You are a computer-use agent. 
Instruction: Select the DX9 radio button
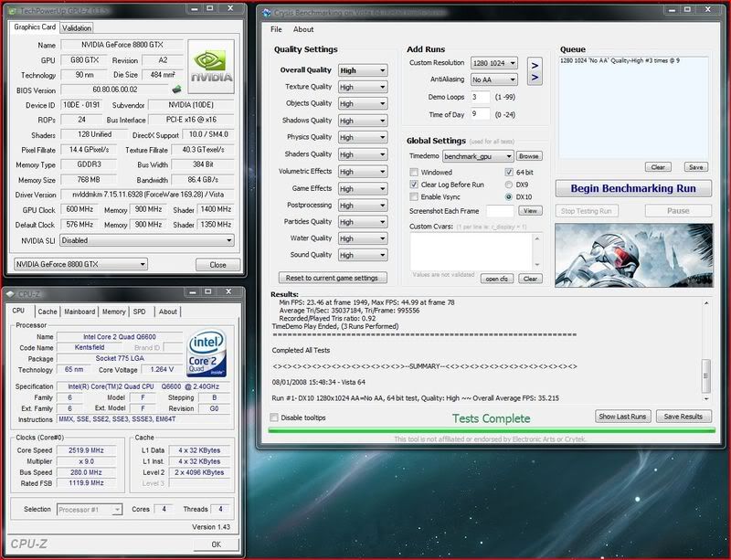tap(509, 185)
